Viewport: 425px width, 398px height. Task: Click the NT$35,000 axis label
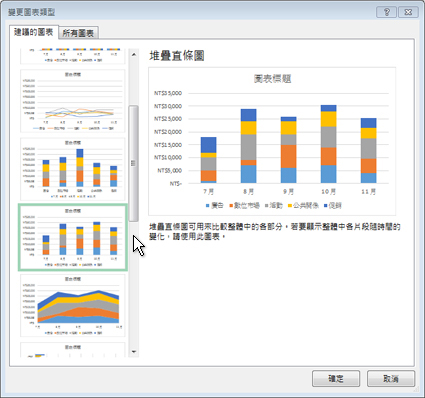coord(168,93)
